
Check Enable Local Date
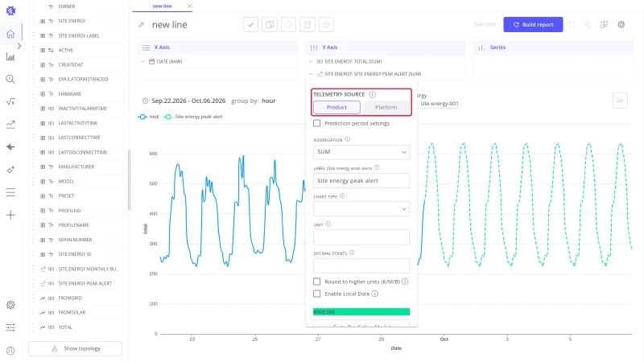click(x=316, y=294)
